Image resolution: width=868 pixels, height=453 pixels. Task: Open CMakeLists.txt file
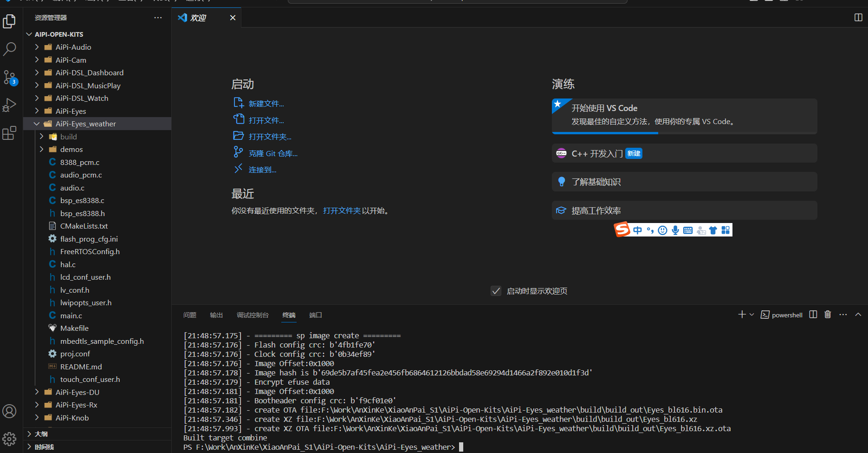97,226
